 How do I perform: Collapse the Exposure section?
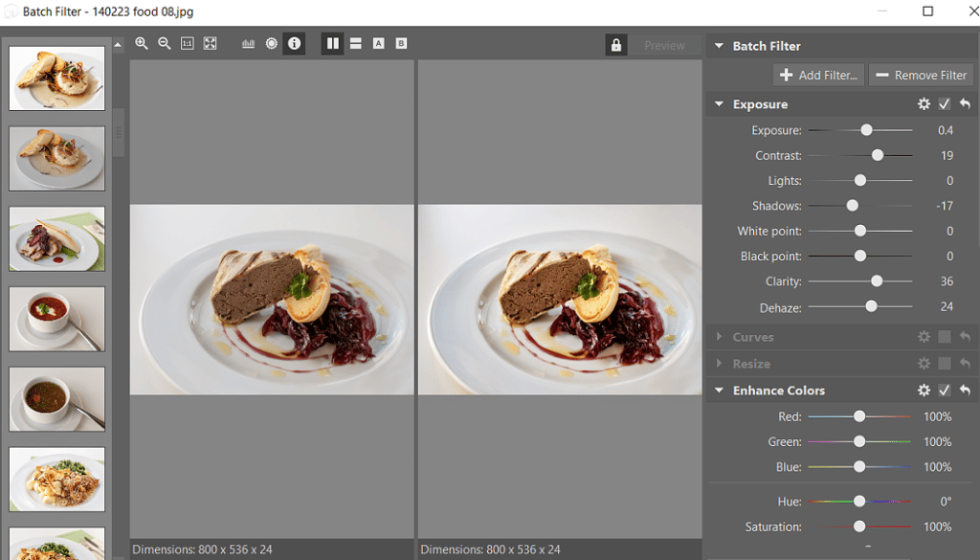click(x=719, y=103)
